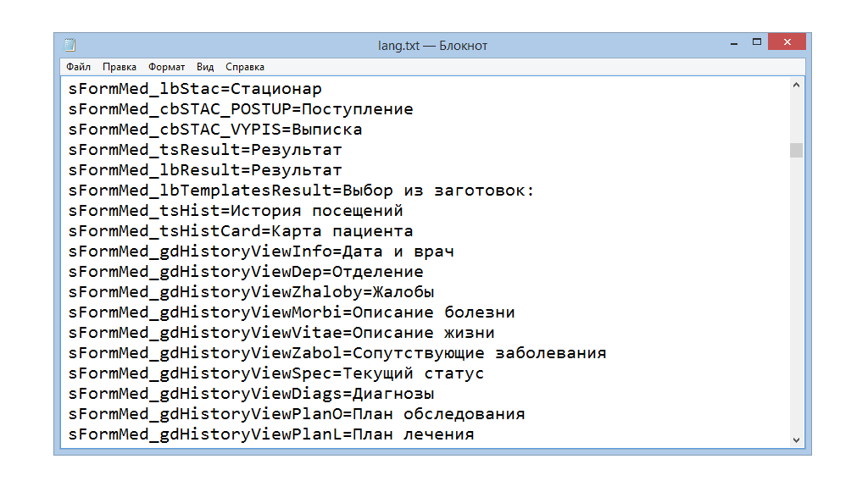Click the 'Описание болезни' text
The height and width of the screenshot is (481, 868).
pos(433,312)
